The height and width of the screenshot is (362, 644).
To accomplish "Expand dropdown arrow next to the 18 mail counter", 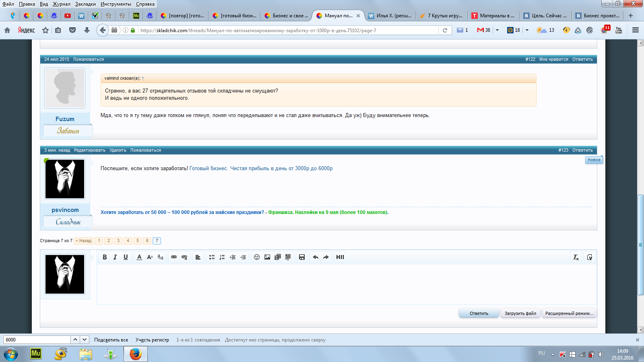I will (527, 30).
